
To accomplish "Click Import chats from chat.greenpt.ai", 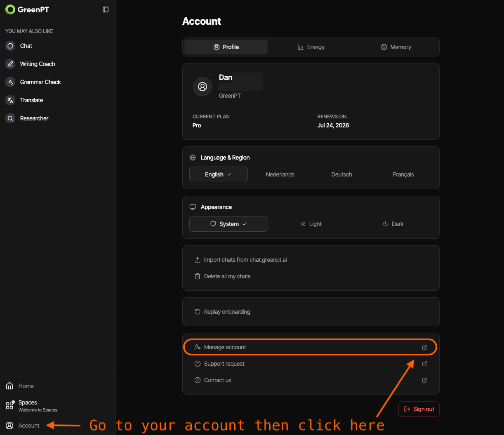I will click(x=311, y=260).
